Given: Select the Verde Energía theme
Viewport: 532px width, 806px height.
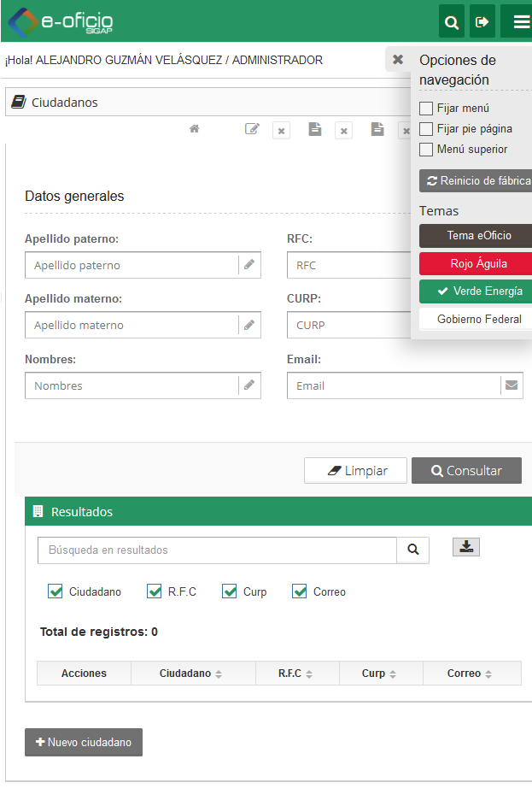Looking at the screenshot, I should click(x=476, y=291).
